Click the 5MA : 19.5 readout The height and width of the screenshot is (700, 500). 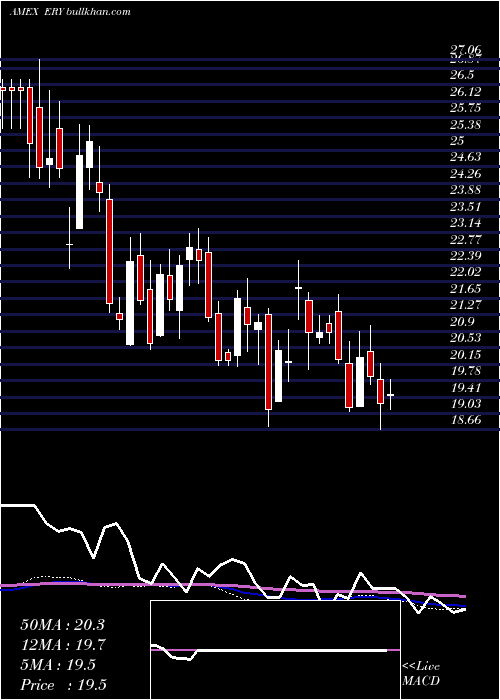pyautogui.click(x=58, y=665)
